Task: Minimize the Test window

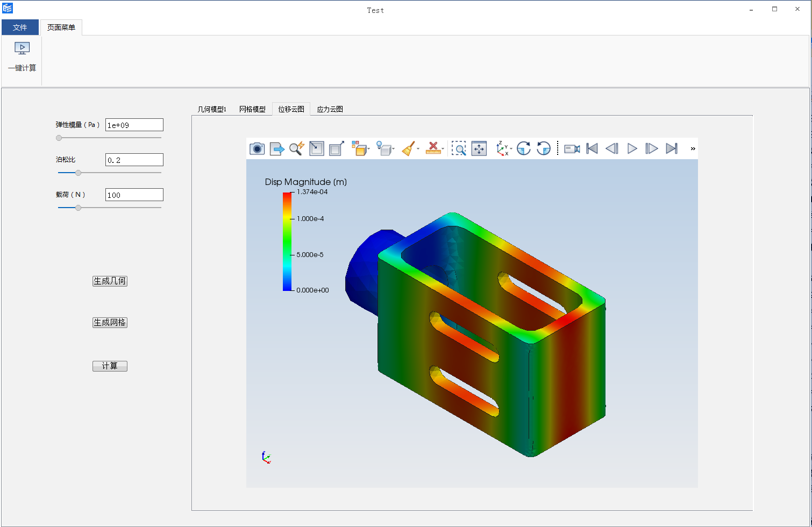Action: point(751,9)
